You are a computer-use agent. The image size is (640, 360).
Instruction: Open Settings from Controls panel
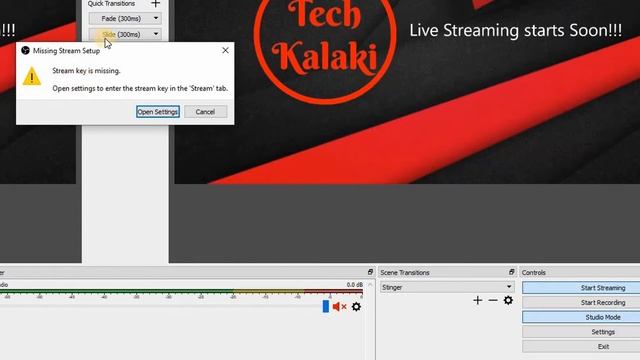[x=581, y=332]
